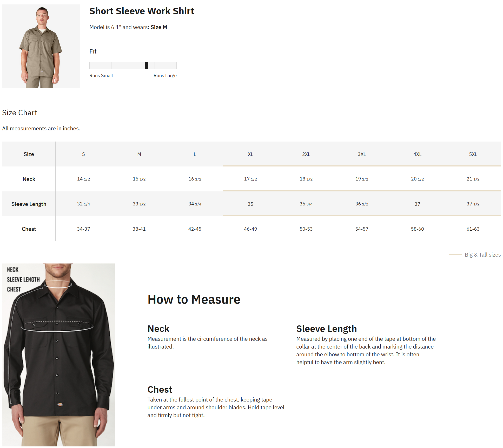
Task: Click the Short Sleeve Work Shirt title
Action: (x=142, y=11)
